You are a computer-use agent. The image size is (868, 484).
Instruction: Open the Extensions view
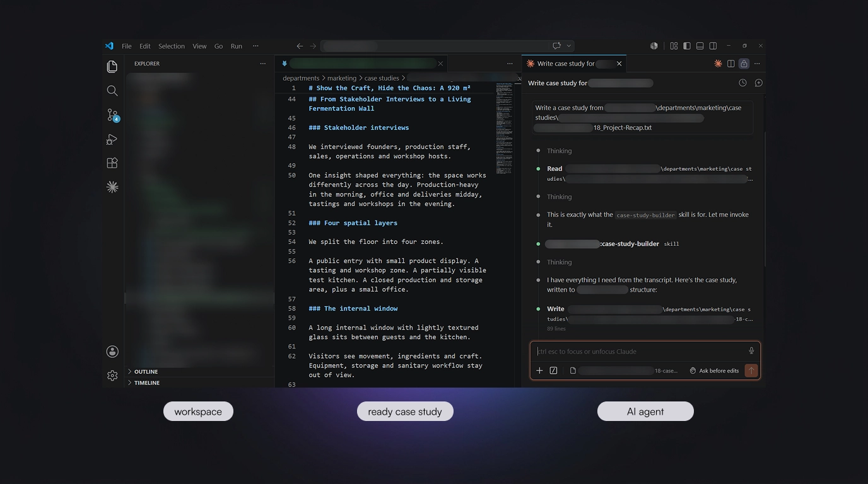pos(112,163)
